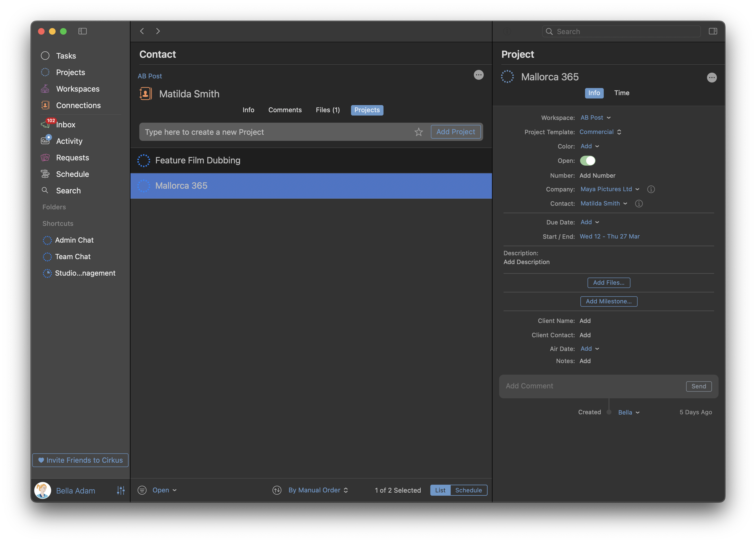The image size is (756, 543).
Task: Click the sort order arrows icon
Action: (x=277, y=490)
